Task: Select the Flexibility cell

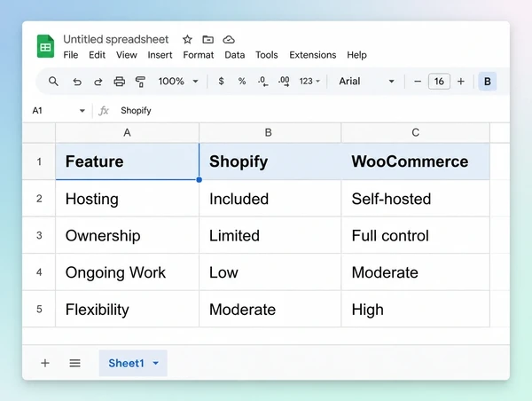Action: tap(127, 310)
